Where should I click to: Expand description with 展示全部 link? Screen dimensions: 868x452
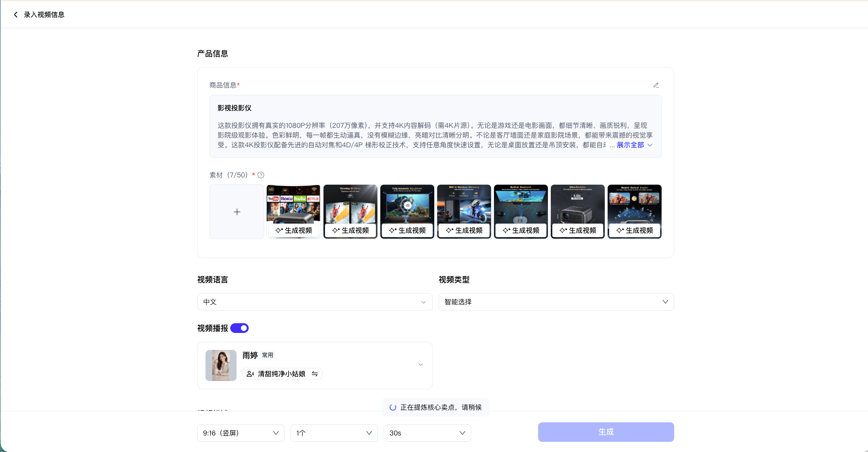point(634,145)
